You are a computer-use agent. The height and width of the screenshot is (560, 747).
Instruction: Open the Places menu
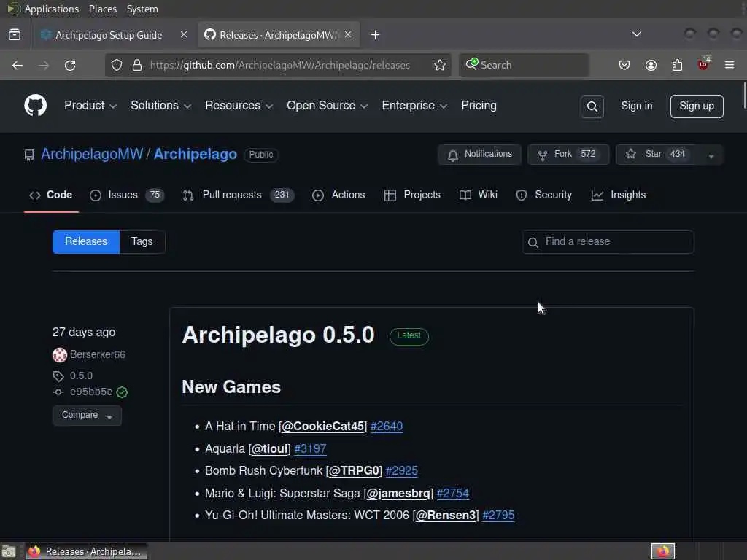[102, 9]
